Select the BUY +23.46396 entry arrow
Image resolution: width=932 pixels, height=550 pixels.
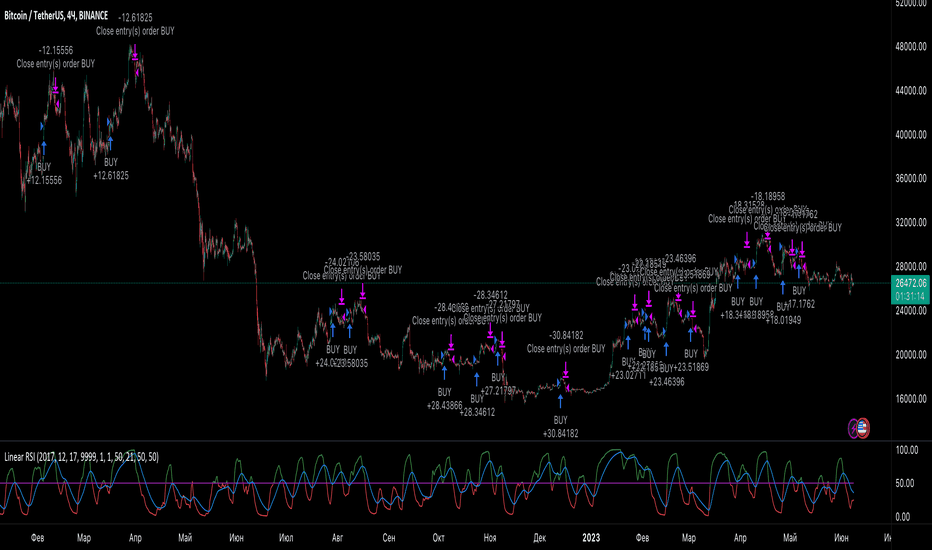pos(666,349)
